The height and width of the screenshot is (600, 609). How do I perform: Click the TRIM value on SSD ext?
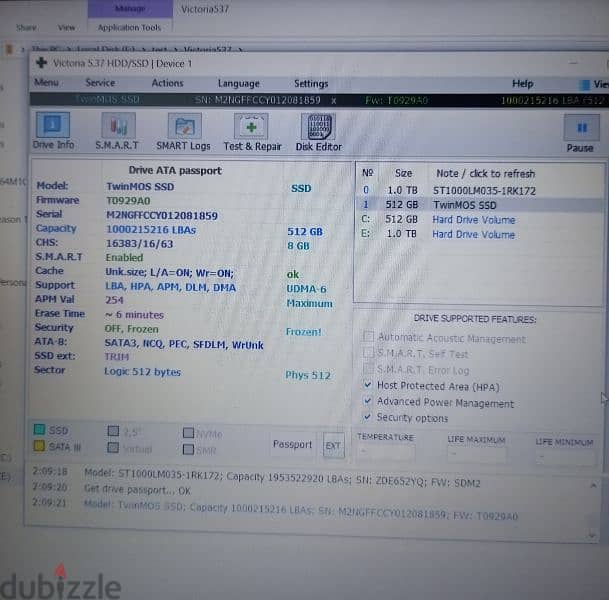coord(117,356)
